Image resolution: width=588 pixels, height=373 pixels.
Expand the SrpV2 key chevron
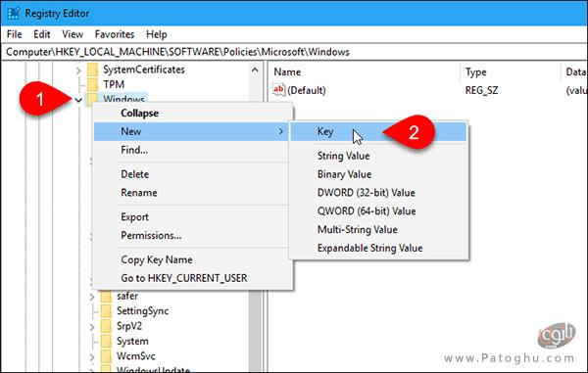92,327
